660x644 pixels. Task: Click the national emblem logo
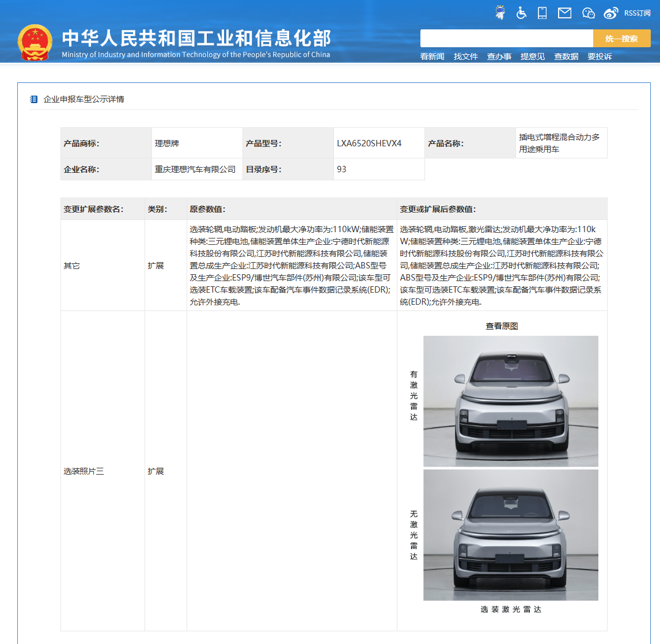coord(35,43)
